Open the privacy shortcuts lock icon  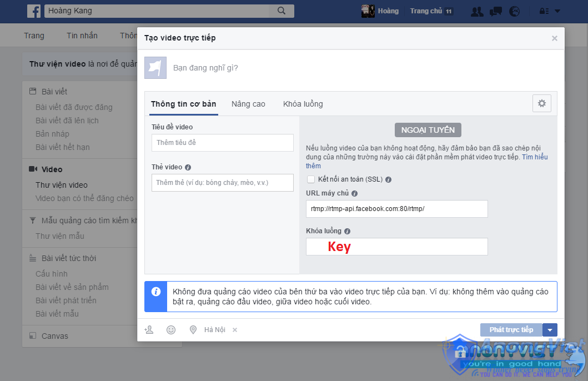(x=544, y=11)
